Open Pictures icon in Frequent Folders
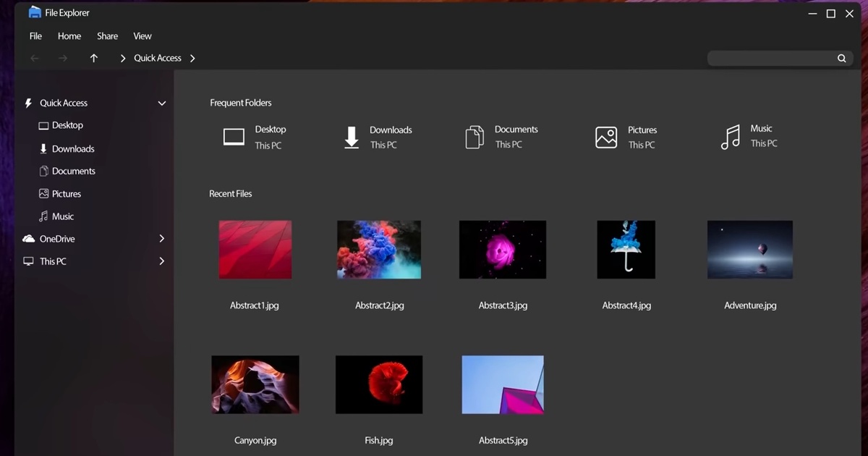Viewport: 868px width, 456px height. pyautogui.click(x=606, y=137)
